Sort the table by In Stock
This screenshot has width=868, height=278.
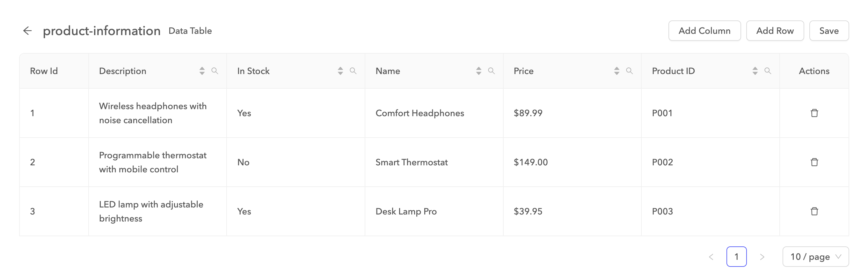pos(340,71)
